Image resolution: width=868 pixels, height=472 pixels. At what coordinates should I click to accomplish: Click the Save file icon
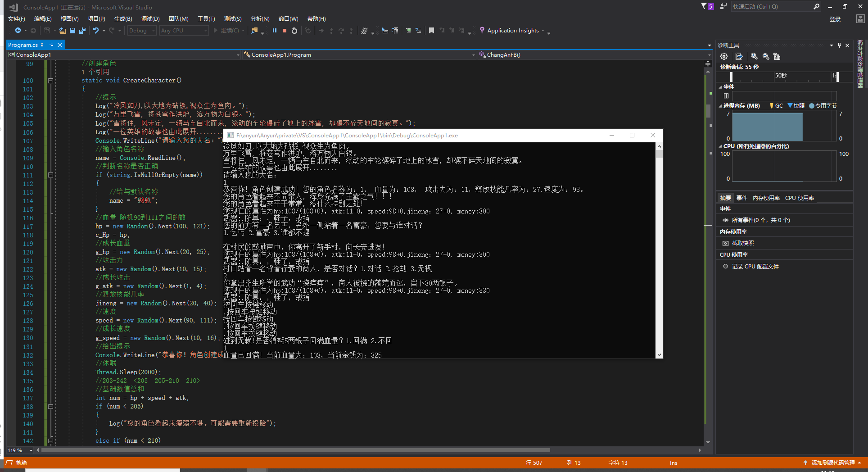(x=72, y=31)
